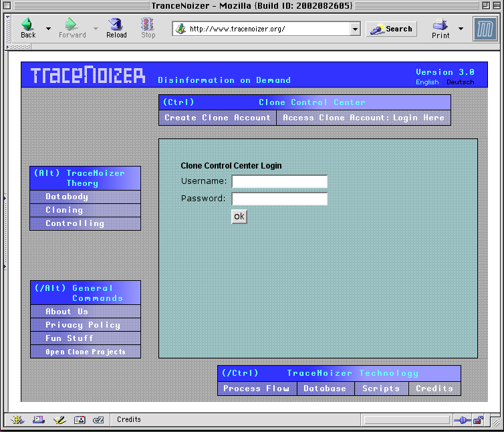
Task: Open Navigator from the status bar icon
Action: point(17,420)
